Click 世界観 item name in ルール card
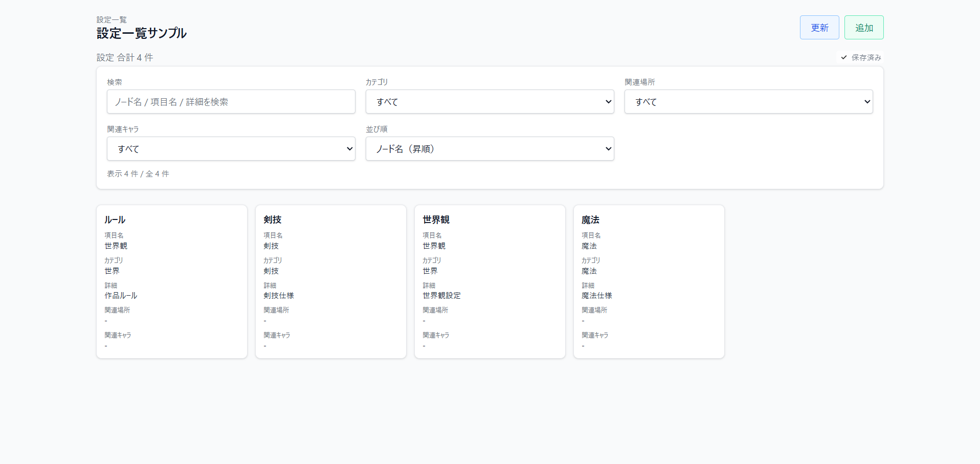980x464 pixels. pos(116,246)
